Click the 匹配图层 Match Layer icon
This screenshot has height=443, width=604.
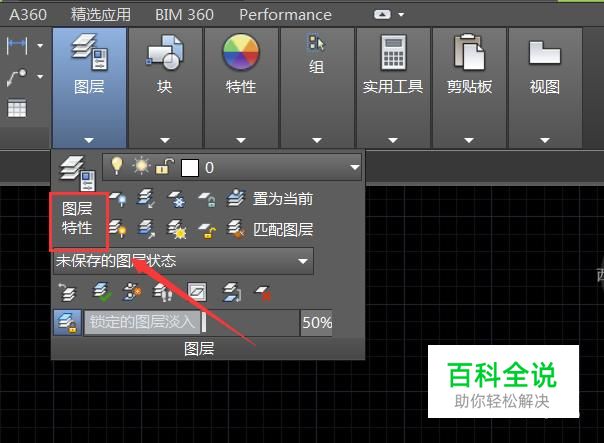(236, 229)
